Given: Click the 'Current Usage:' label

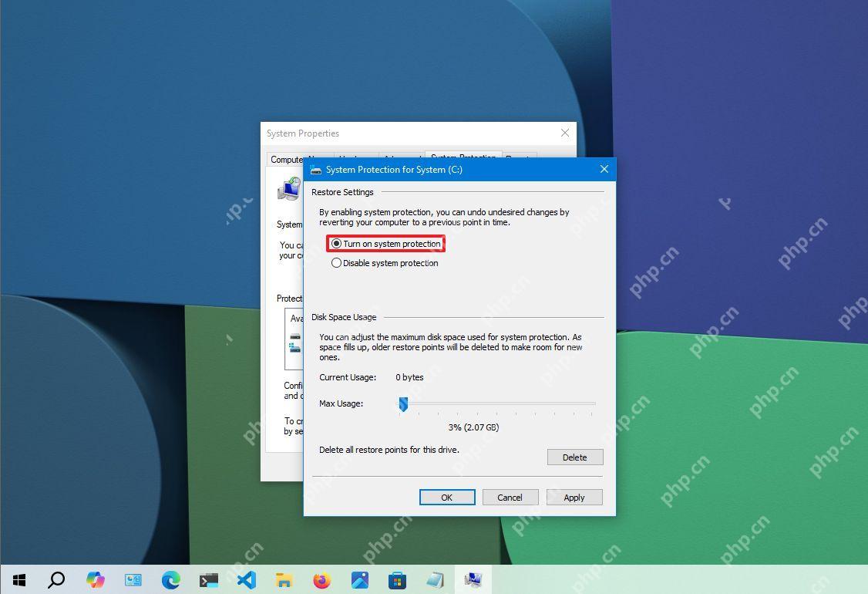Looking at the screenshot, I should click(x=348, y=377).
